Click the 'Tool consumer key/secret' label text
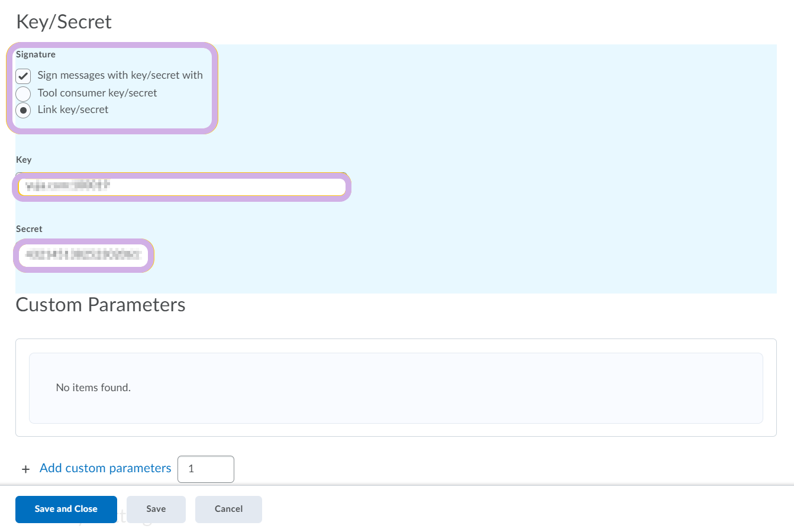The height and width of the screenshot is (532, 794). [x=97, y=93]
